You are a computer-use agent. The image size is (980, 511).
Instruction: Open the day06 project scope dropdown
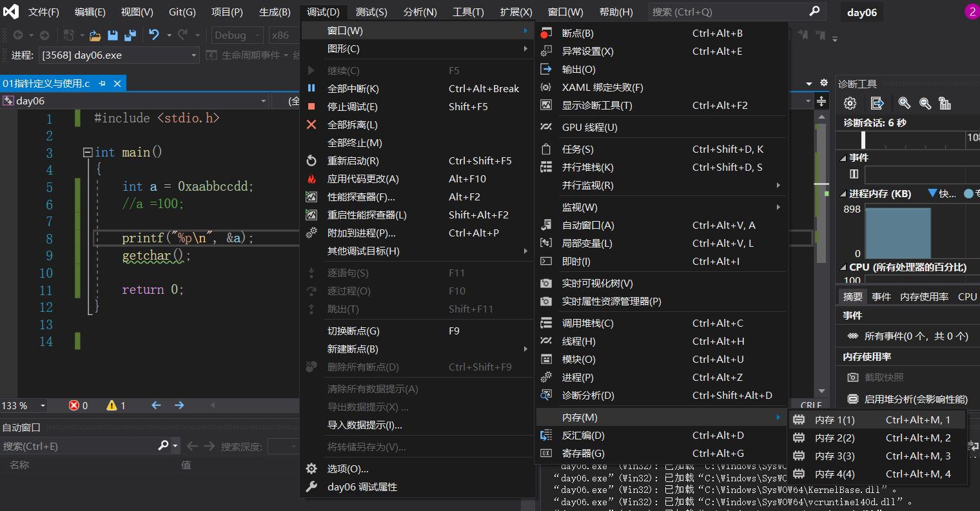click(263, 101)
